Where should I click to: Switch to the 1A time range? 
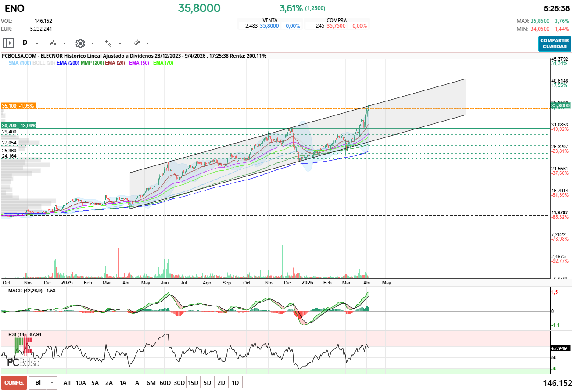tap(123, 383)
